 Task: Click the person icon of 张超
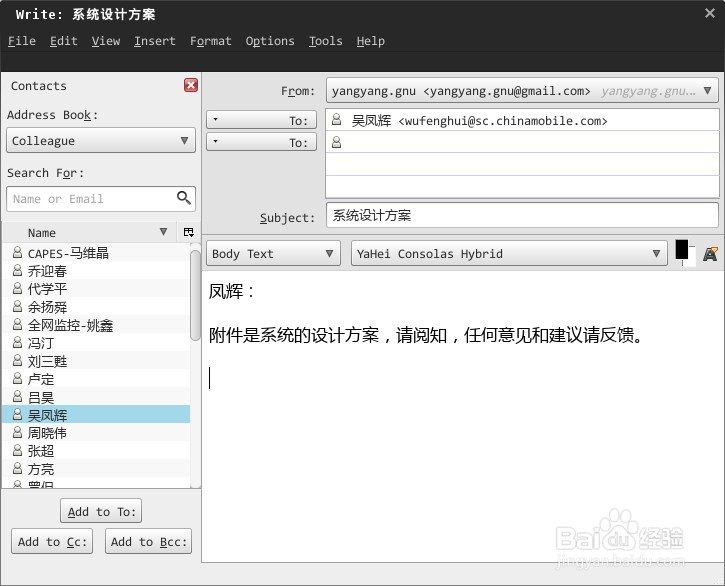pyautogui.click(x=18, y=450)
